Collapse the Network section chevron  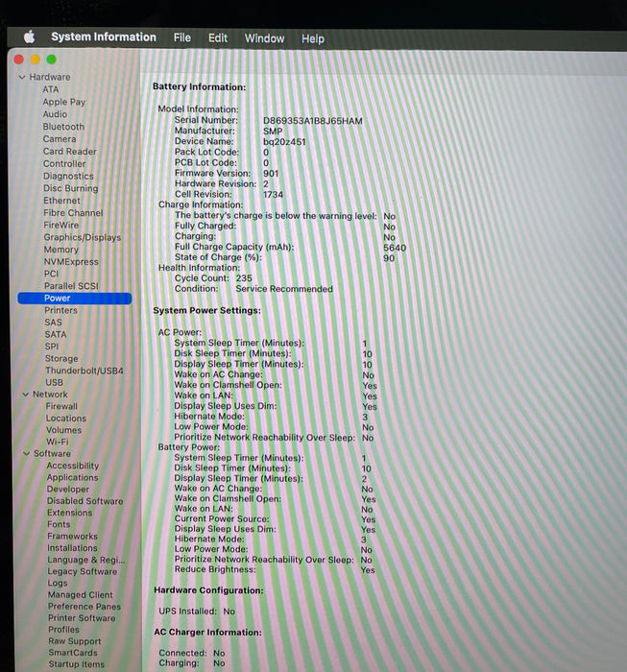(x=25, y=395)
